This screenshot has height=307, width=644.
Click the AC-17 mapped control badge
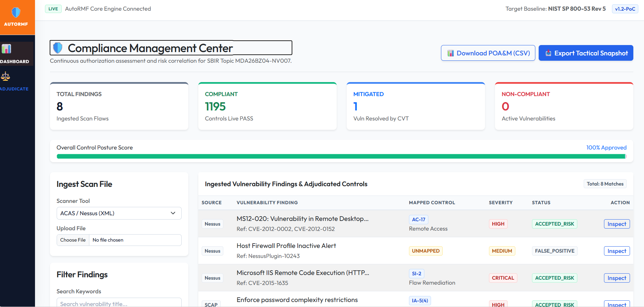coord(418,219)
